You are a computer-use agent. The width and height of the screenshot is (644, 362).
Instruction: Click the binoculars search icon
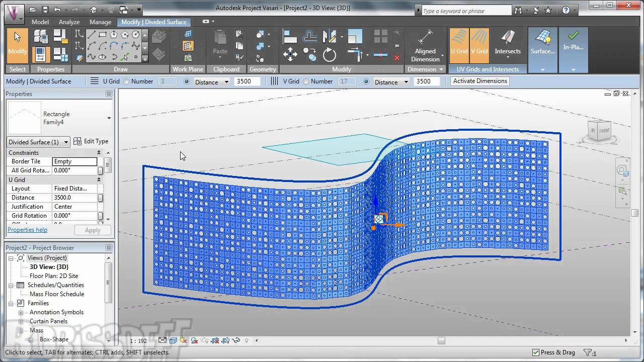(x=518, y=10)
